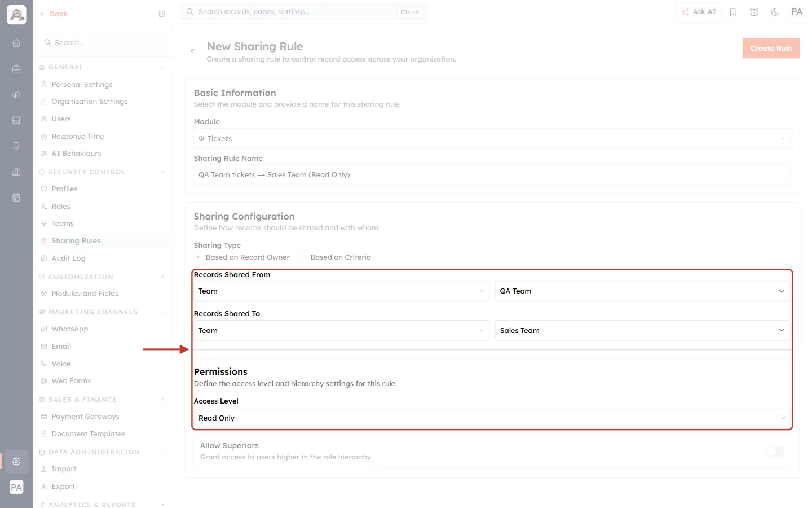Open the PA avatar at the rail bottom
Screen dimensions: 812x508
pos(16,487)
